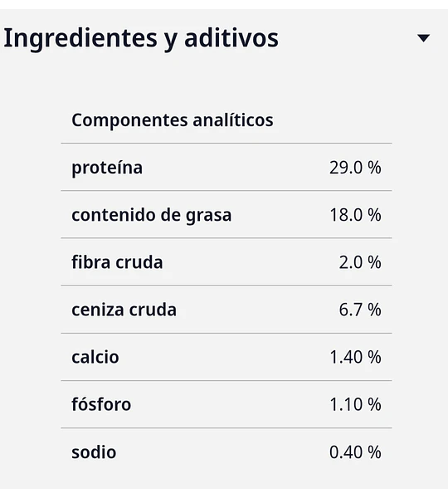The height and width of the screenshot is (498, 448).
Task: Click the word aditivos in the title
Action: (231, 38)
